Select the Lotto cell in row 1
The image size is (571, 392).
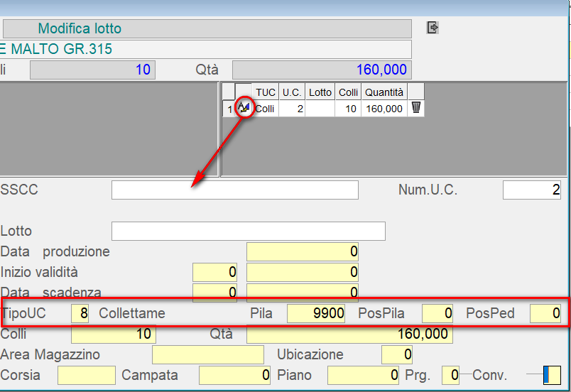[x=320, y=109]
